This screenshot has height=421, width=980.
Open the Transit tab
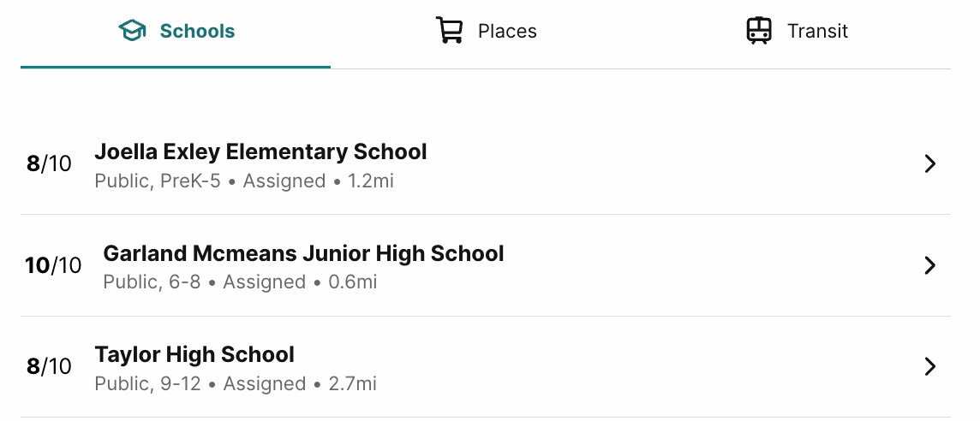pos(796,34)
